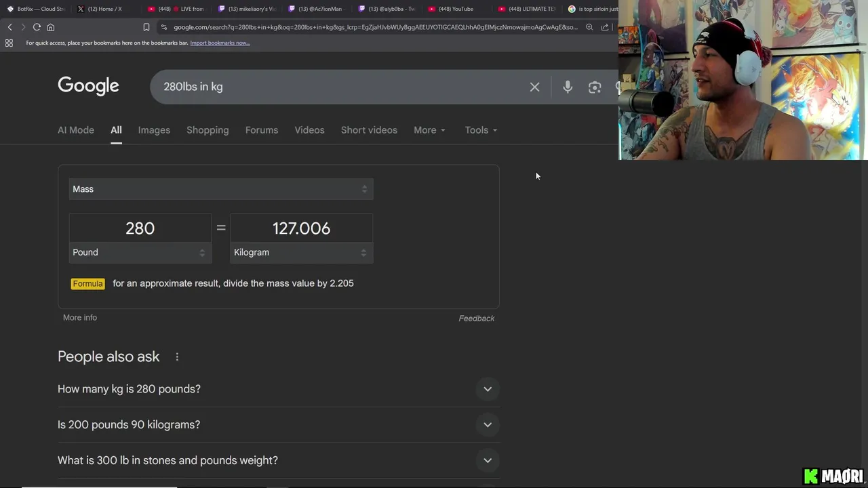Switch to the @alyb0ba Twitch tab
This screenshot has height=488, width=868.
pos(387,9)
